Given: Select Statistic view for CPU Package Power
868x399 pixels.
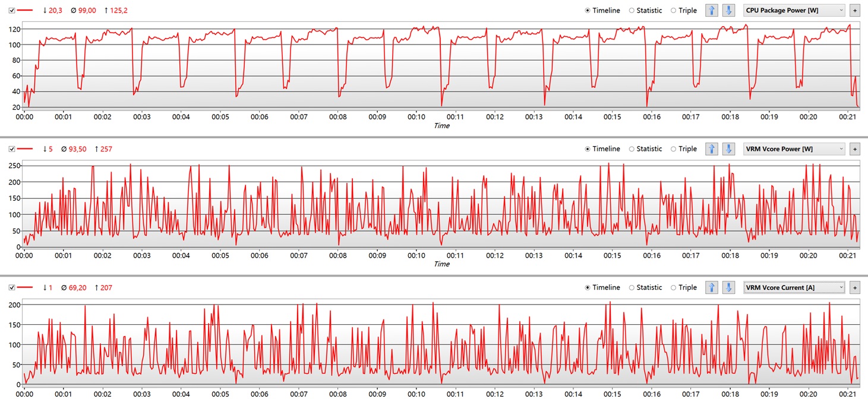Looking at the screenshot, I should [645, 11].
